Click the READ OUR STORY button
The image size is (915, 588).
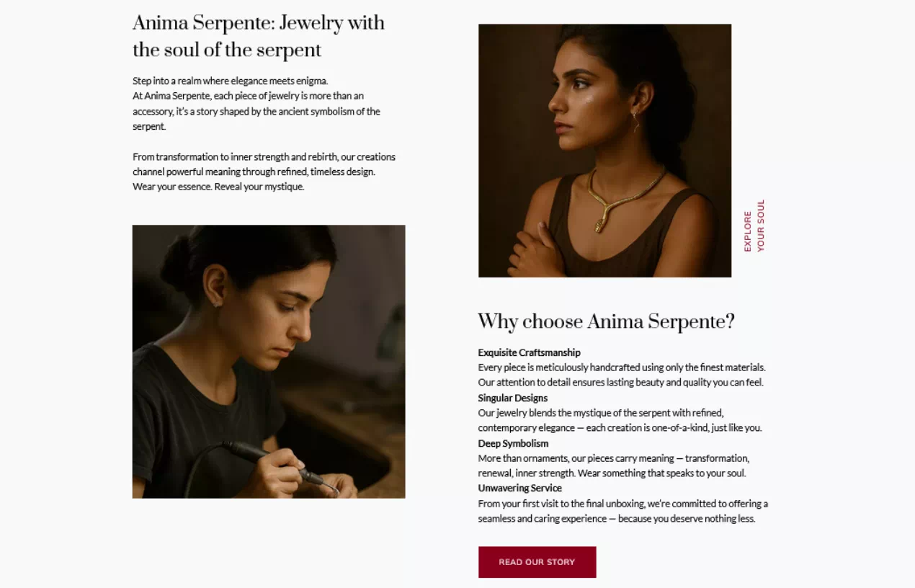pos(537,562)
